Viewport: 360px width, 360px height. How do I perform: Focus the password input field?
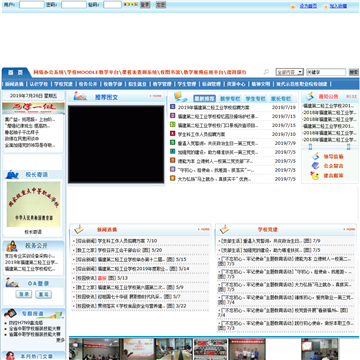click(x=74, y=5)
